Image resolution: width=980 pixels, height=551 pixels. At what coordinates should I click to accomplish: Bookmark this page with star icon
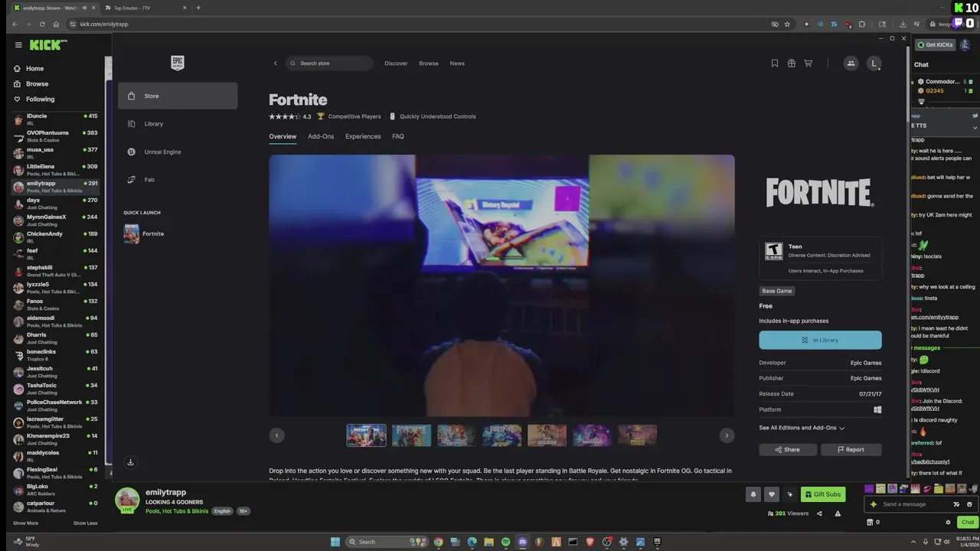pos(787,24)
